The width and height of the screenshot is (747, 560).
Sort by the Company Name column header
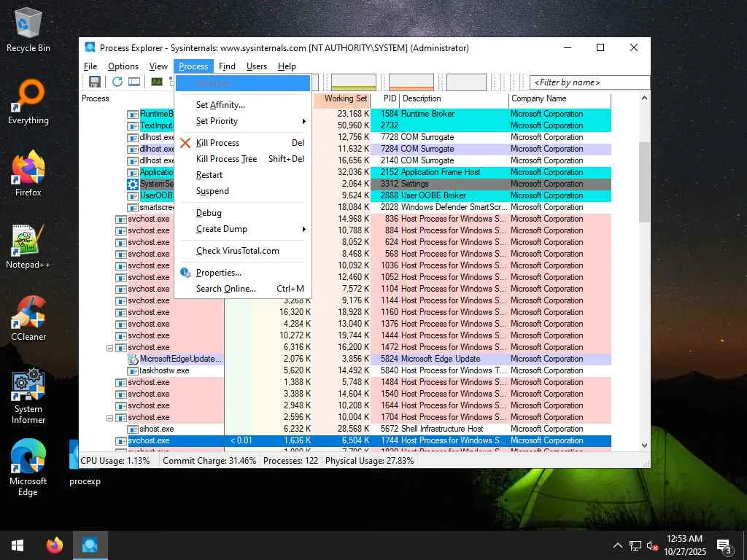tap(560, 98)
